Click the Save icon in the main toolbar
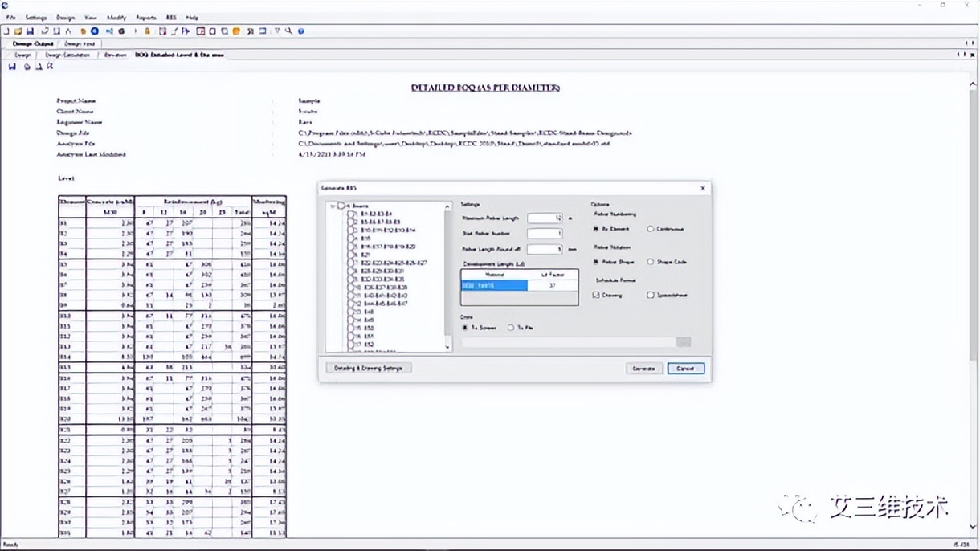The height and width of the screenshot is (551, 980). pyautogui.click(x=30, y=31)
